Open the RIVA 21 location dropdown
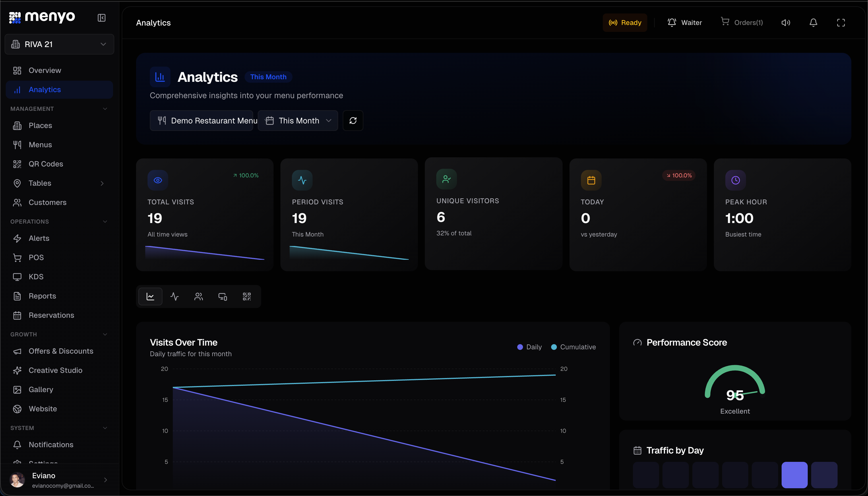This screenshot has width=868, height=496. (59, 44)
